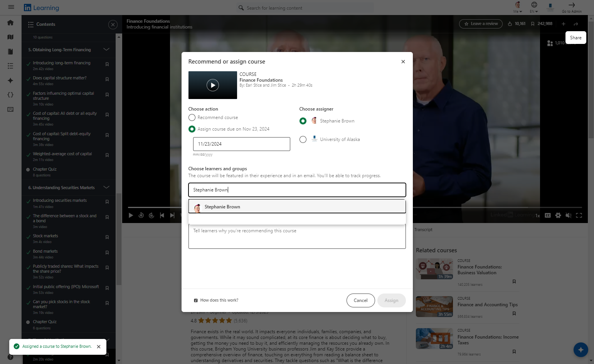594x364 pixels.
Task: Click the due date input field
Action: click(x=242, y=144)
